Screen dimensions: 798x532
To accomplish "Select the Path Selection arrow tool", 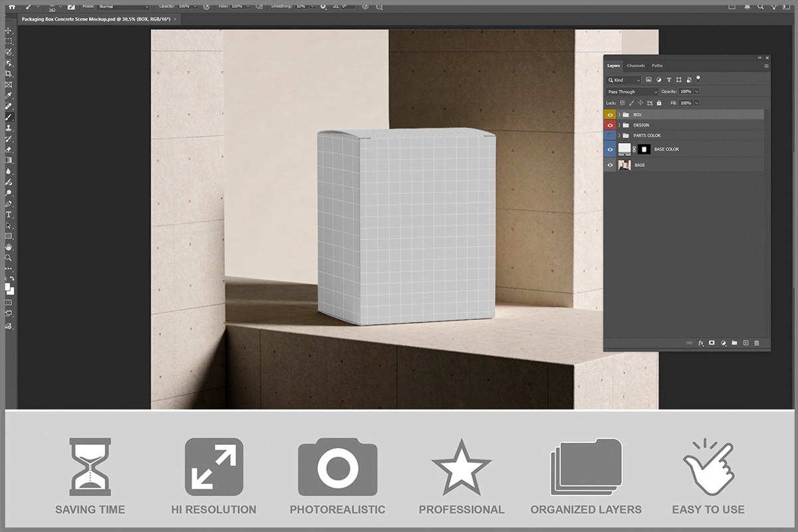I will 9,225.
